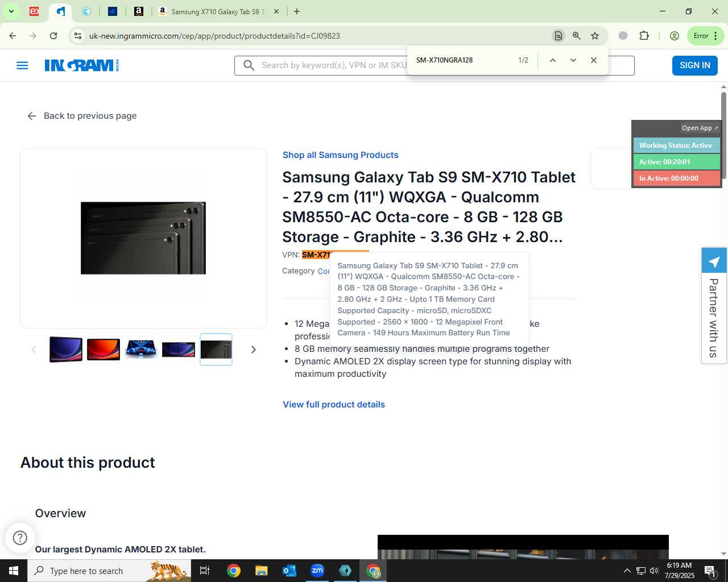
Task: Open the Partner with us side tab
Action: (714, 306)
